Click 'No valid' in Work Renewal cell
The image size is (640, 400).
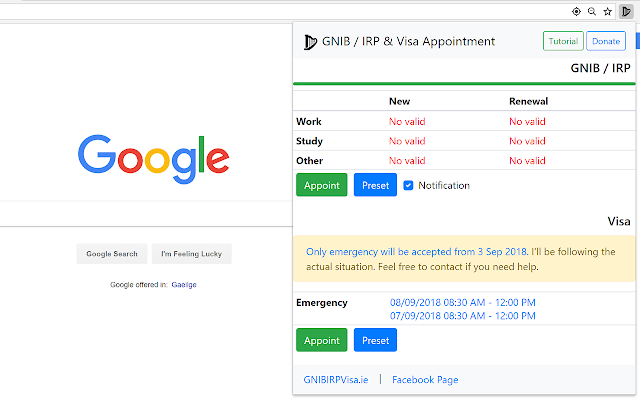pos(527,121)
